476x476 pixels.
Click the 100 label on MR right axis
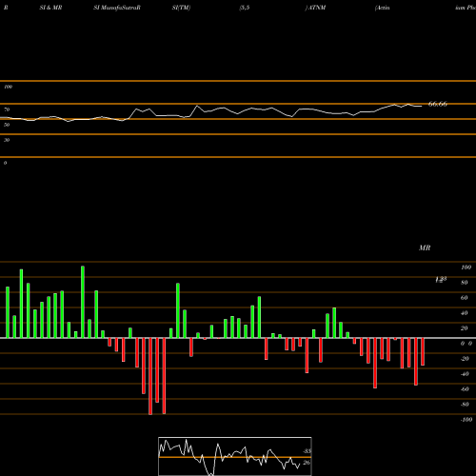point(466,268)
